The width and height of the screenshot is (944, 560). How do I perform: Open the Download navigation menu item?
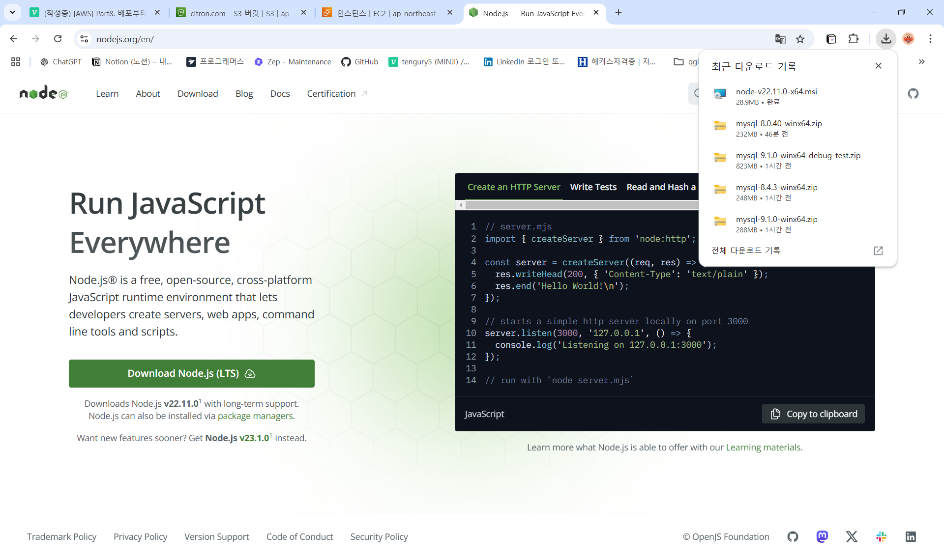click(198, 93)
